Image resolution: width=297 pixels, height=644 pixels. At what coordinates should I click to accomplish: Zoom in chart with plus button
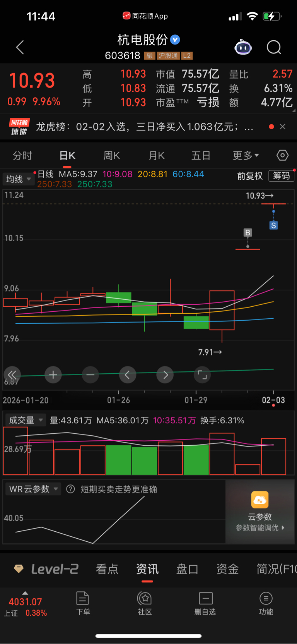point(53,375)
